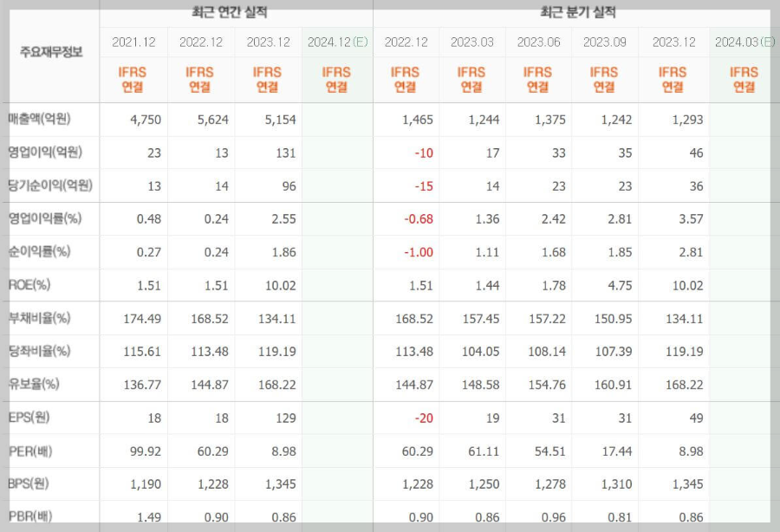Click the red net margin value -1.00

click(x=419, y=253)
